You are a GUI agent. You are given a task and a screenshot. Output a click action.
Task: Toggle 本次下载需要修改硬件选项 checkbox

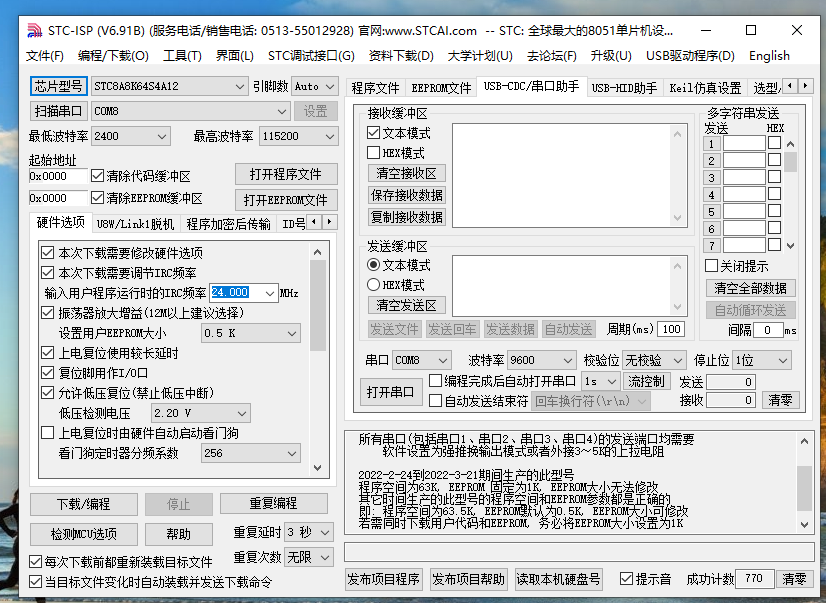click(47, 253)
